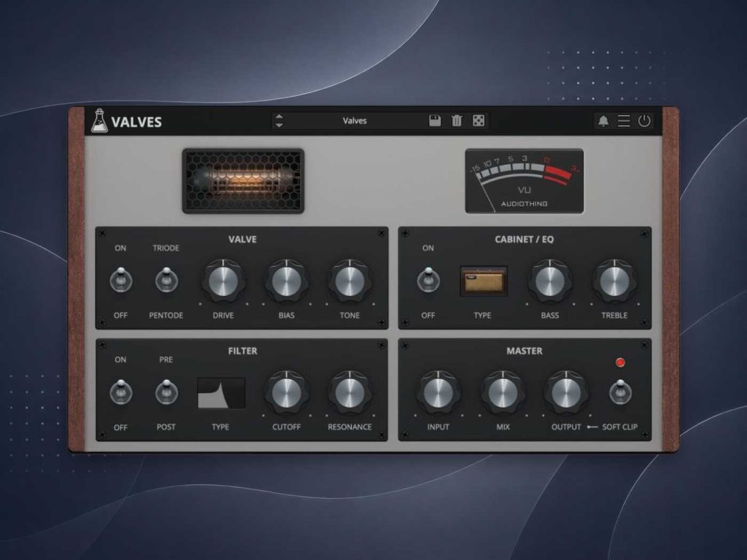
Task: Click the VALVES title text
Action: click(136, 122)
